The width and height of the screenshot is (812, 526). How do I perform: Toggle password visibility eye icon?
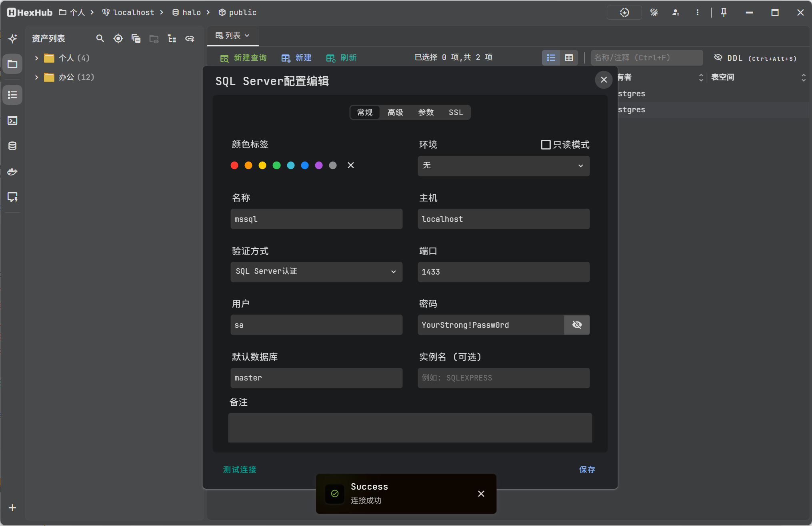(577, 325)
